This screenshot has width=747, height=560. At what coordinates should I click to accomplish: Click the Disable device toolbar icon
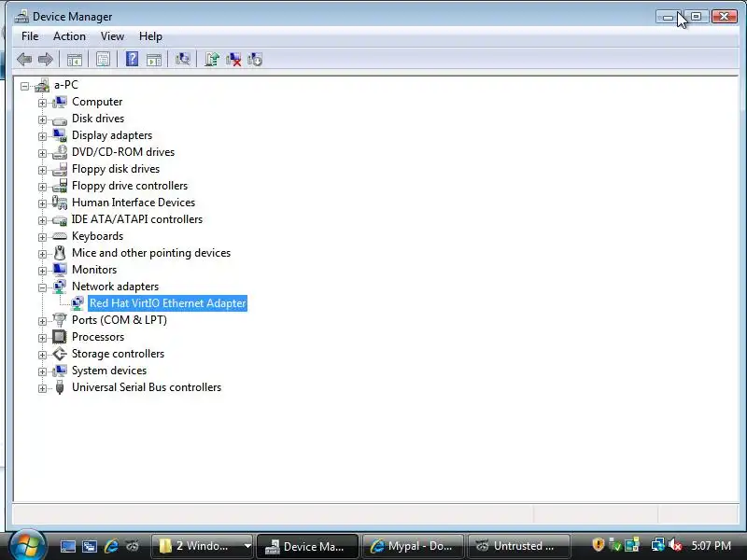255,60
